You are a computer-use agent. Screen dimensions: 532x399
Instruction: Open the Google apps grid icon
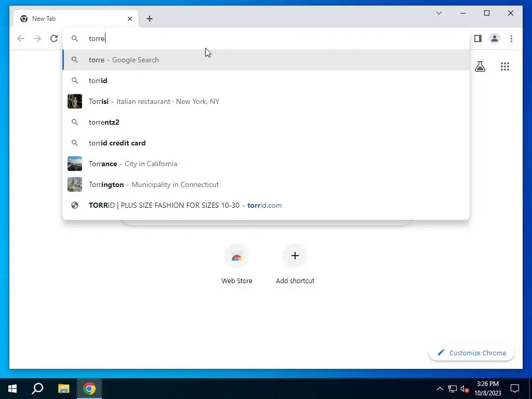(x=505, y=66)
